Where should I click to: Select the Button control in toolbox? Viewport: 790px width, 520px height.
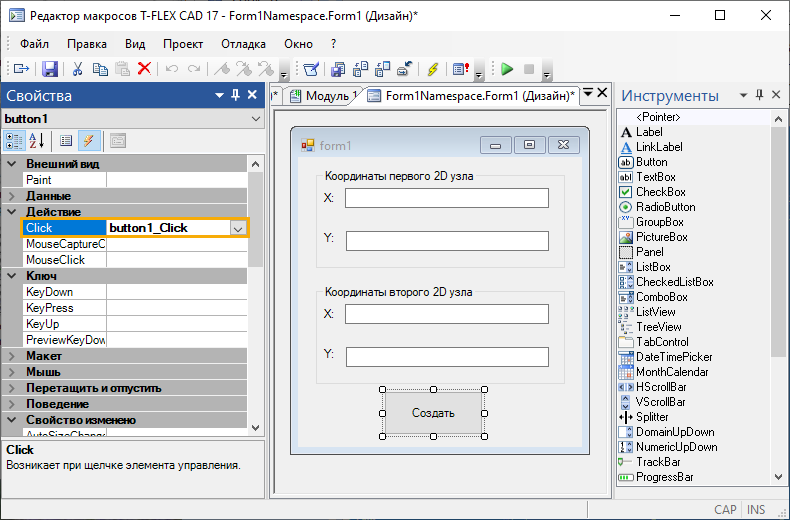[x=651, y=162]
